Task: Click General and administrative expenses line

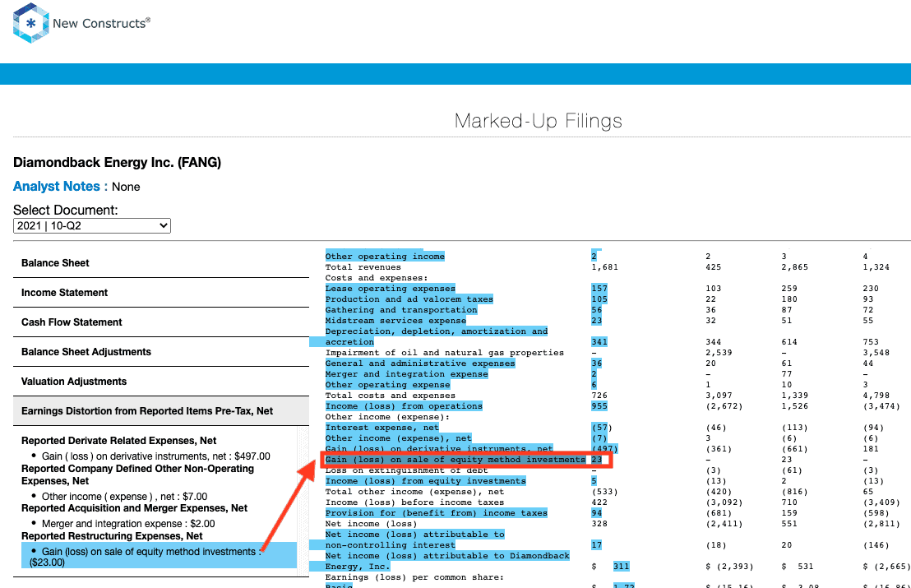Action: point(420,363)
